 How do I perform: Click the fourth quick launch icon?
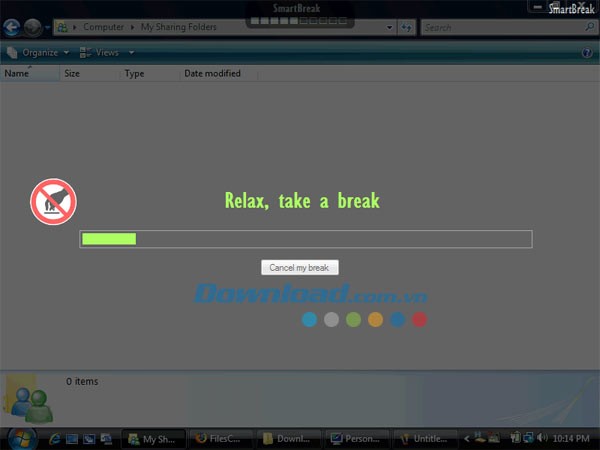106,439
